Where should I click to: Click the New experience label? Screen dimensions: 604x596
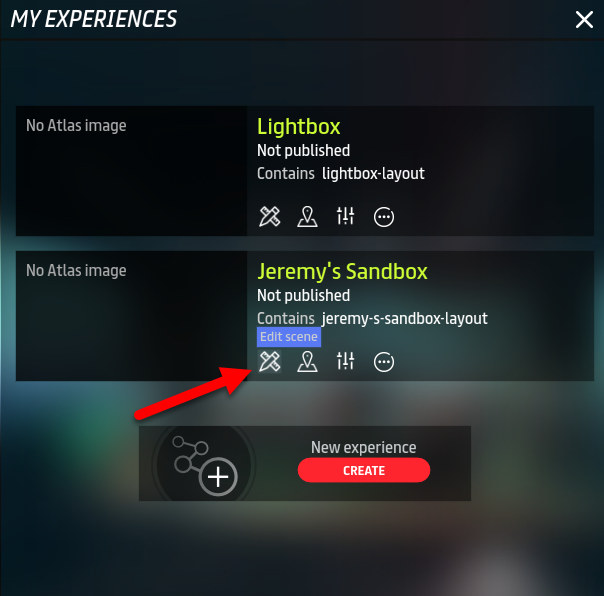pyautogui.click(x=364, y=447)
